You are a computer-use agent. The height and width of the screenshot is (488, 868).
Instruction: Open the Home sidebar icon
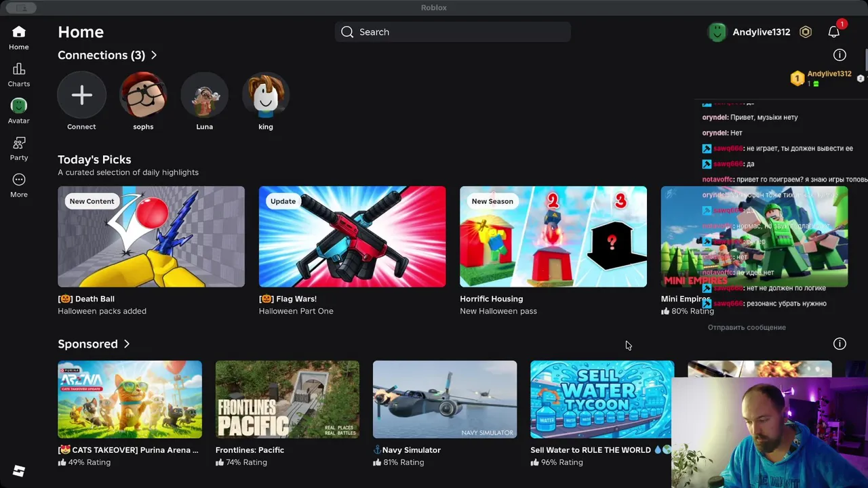[19, 32]
